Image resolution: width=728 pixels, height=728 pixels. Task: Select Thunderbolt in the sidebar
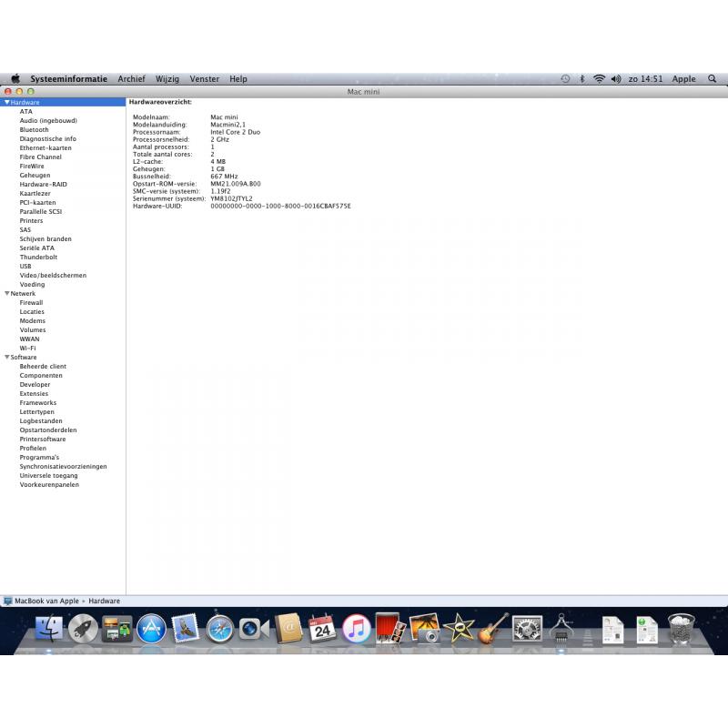tap(38, 258)
